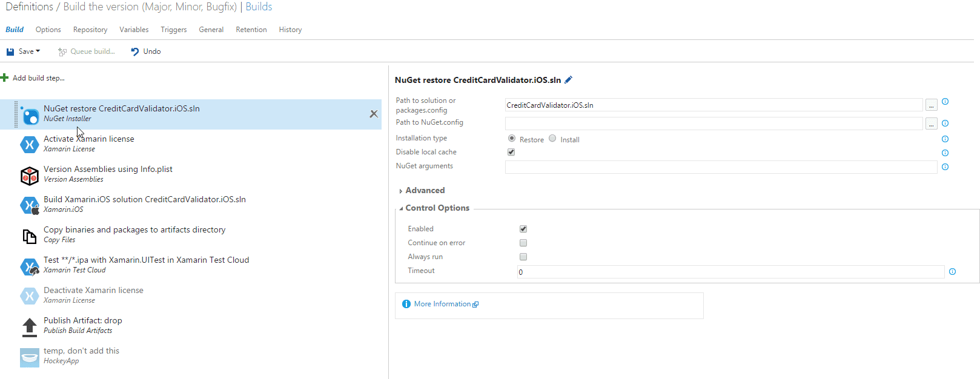Click the Timeout input field
This screenshot has height=379, width=980.
coord(730,272)
